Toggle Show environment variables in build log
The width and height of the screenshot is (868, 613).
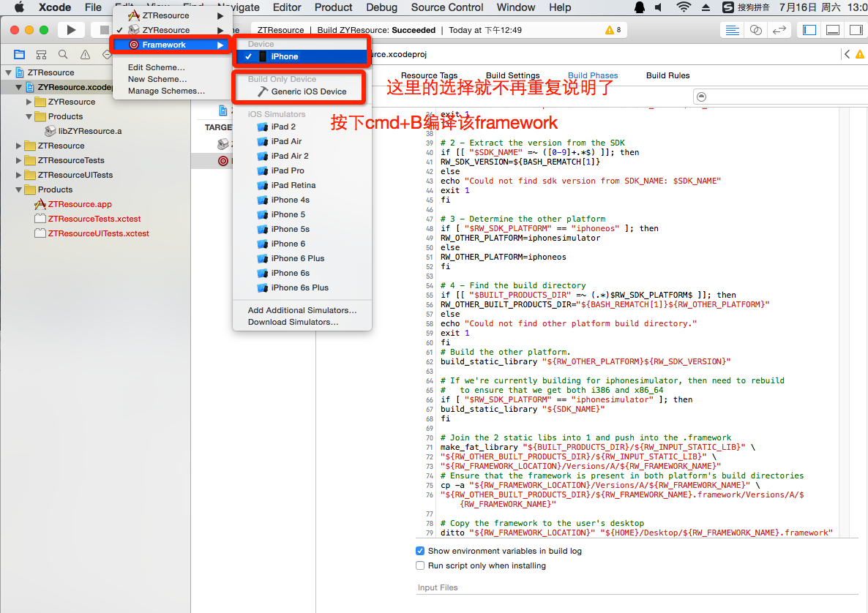point(420,551)
